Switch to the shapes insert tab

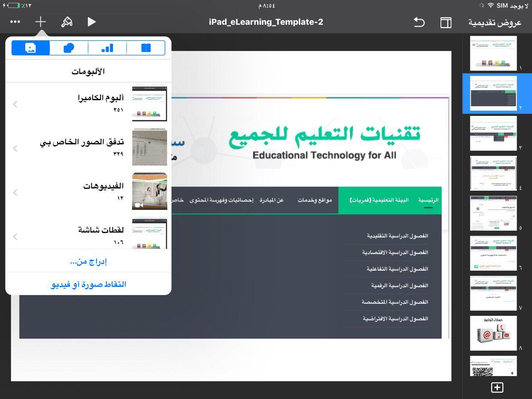click(x=69, y=48)
